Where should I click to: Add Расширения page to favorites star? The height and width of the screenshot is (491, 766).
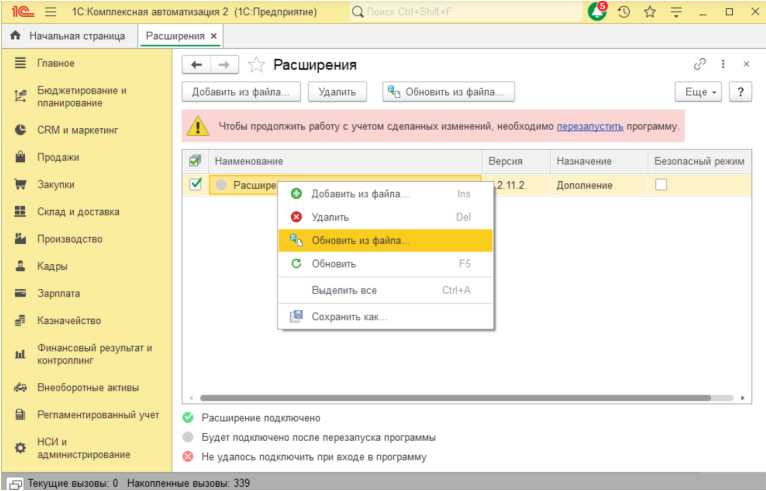click(x=256, y=65)
